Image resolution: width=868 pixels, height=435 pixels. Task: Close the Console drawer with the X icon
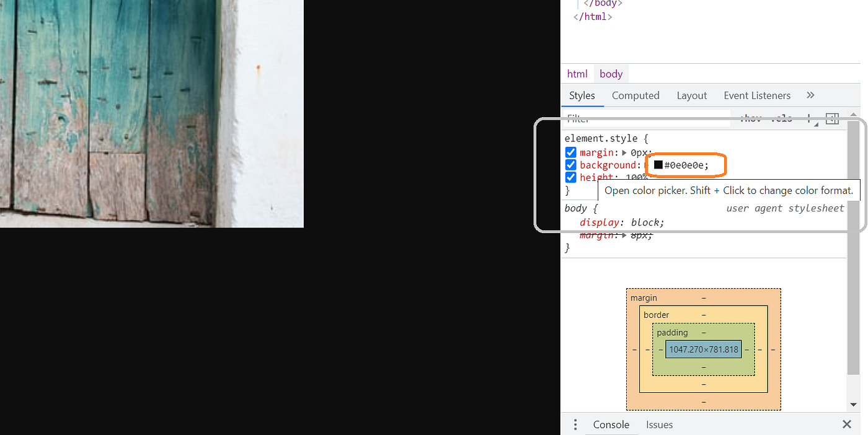(x=847, y=424)
